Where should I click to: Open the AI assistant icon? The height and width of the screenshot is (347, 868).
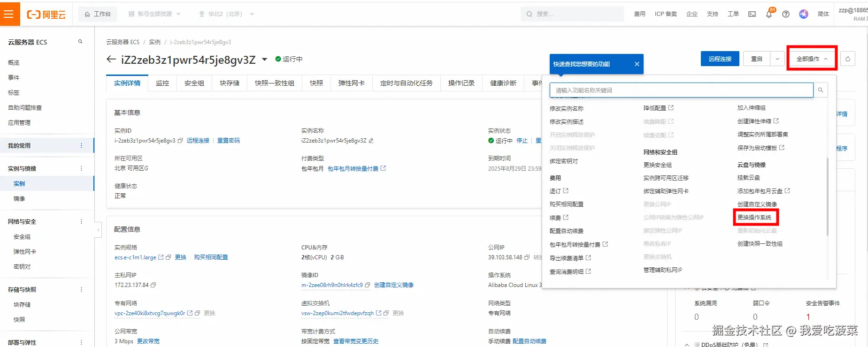tap(804, 14)
